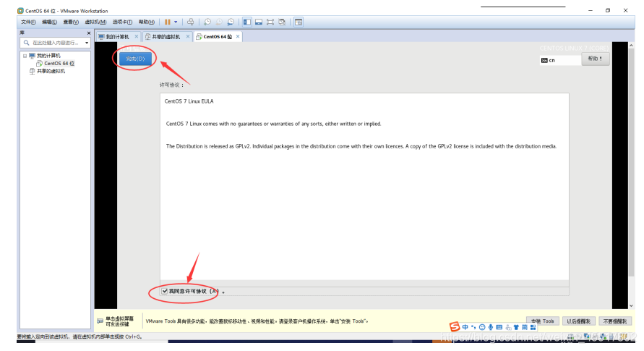
Task: Close the 库 library panel
Action: click(89, 33)
